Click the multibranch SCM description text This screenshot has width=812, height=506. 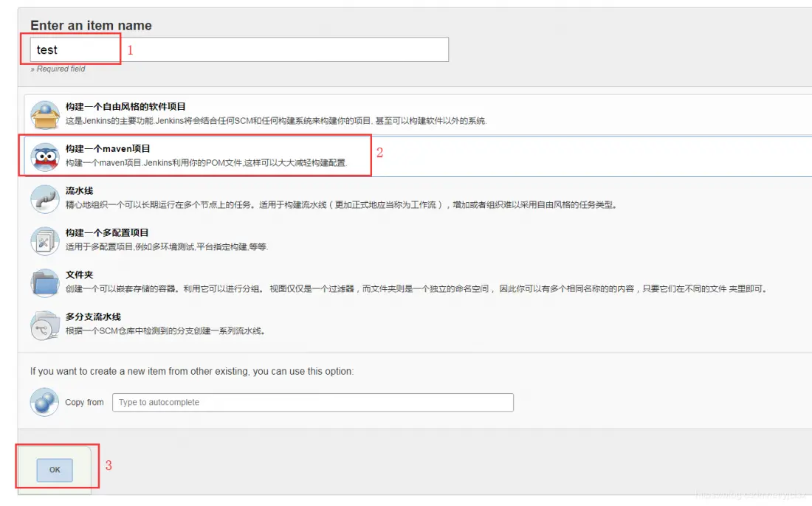(x=165, y=330)
